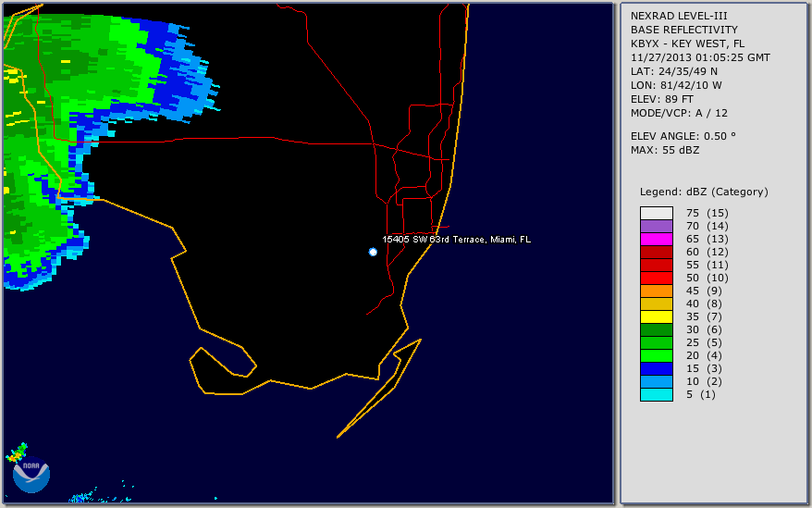The width and height of the screenshot is (812, 508).
Task: Click the '15 (3)' legend label
Action: coord(705,368)
